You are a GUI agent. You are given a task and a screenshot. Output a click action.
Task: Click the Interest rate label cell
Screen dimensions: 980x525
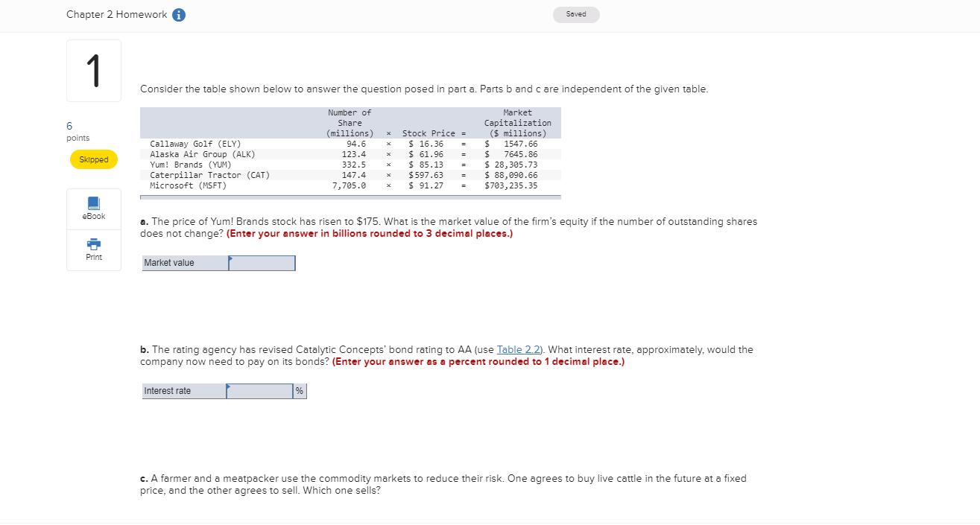[x=184, y=391]
